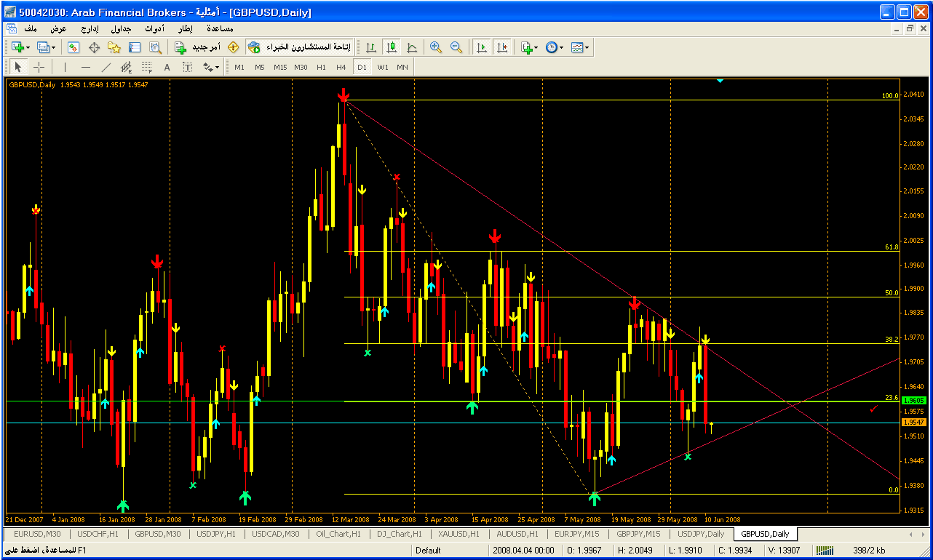Open the periodicity clock dropdown
Image resolution: width=933 pixels, height=560 pixels.
tap(562, 47)
